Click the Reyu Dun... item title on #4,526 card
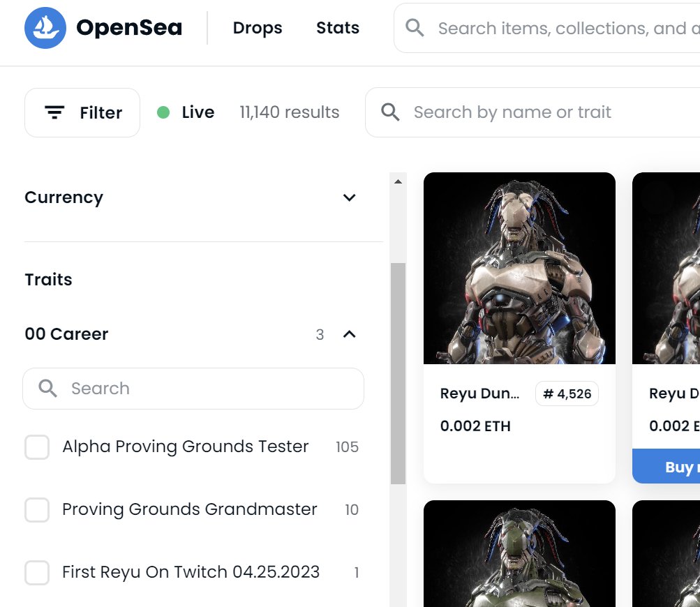 tap(479, 394)
